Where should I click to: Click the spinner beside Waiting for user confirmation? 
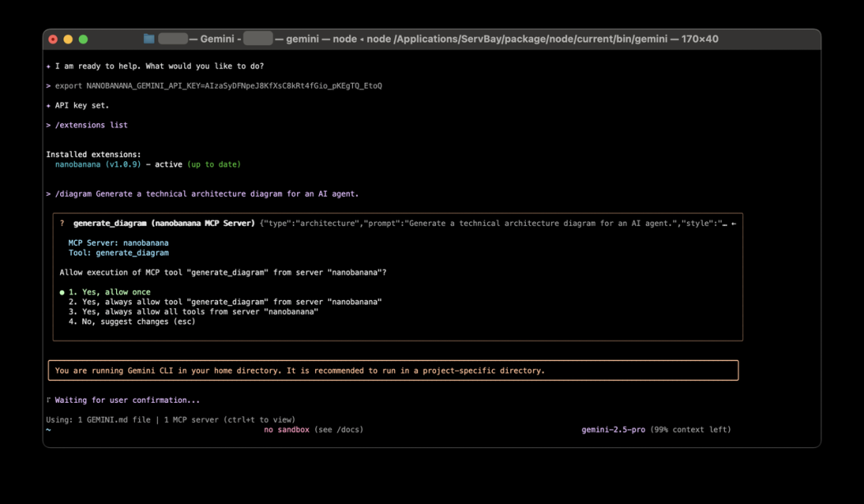click(x=49, y=400)
